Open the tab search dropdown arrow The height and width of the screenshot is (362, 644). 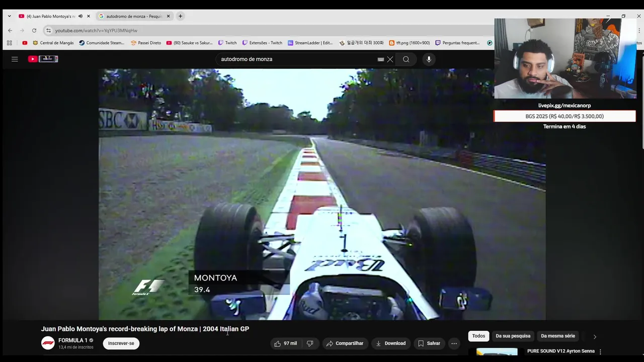(x=9, y=16)
